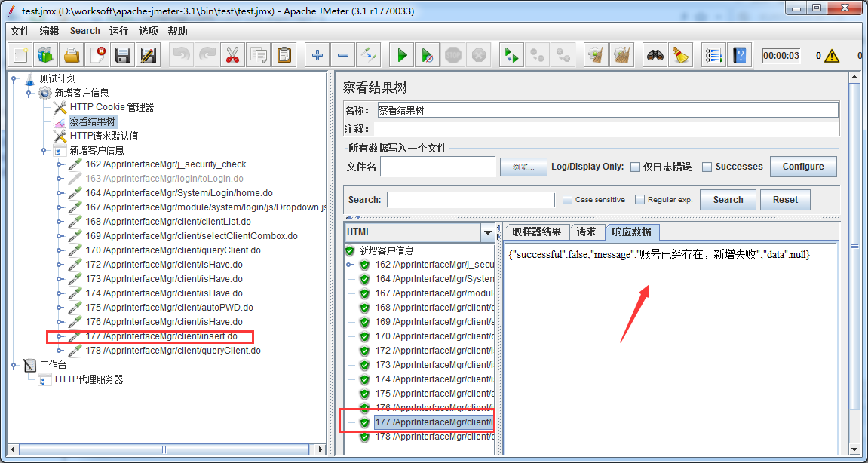Enable the 仅日志错误 checkbox
Viewport: 868px width, 463px height.
click(636, 167)
